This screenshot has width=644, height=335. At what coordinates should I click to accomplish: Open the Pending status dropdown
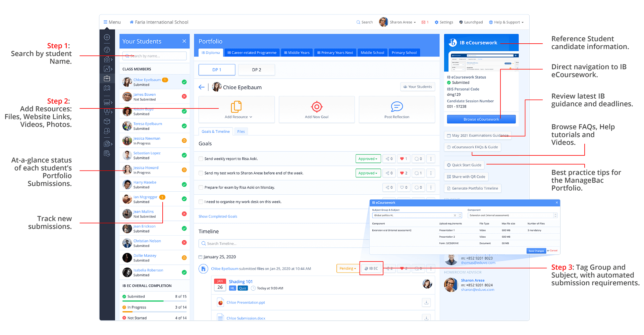[347, 269]
